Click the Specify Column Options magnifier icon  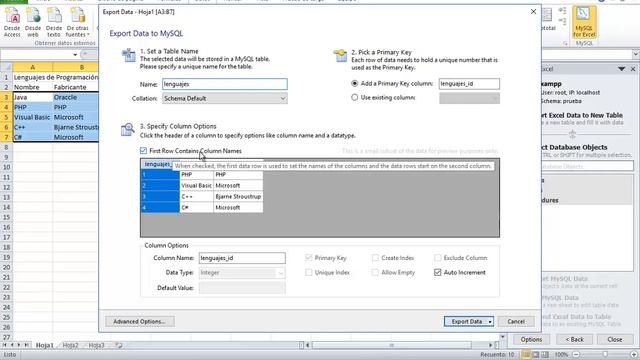pos(128,129)
